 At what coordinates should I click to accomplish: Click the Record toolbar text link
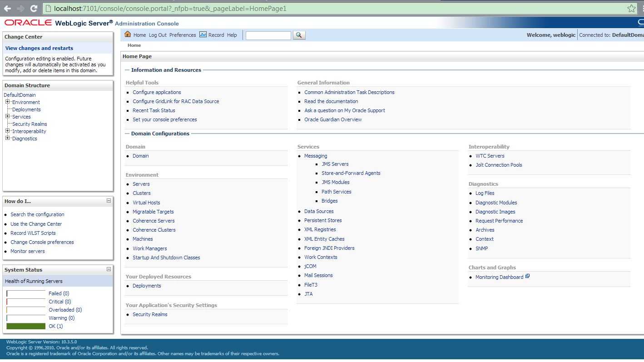click(216, 35)
